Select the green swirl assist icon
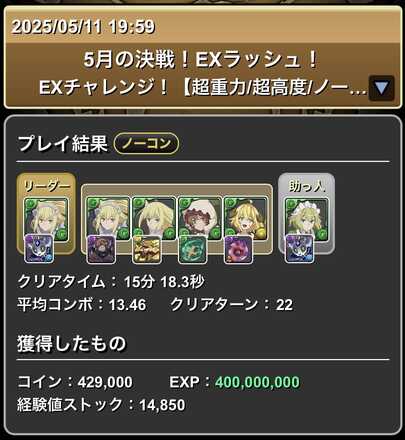 point(192,249)
